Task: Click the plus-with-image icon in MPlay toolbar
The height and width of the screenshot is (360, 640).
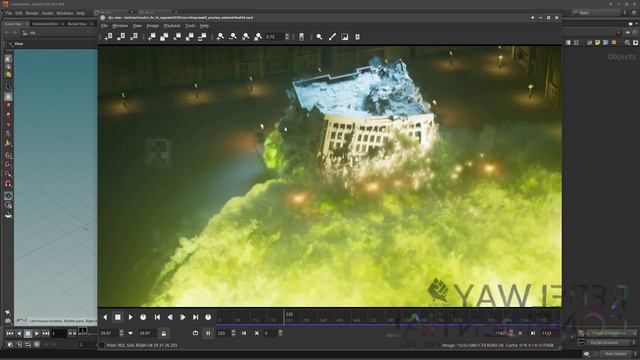Action: point(151,37)
